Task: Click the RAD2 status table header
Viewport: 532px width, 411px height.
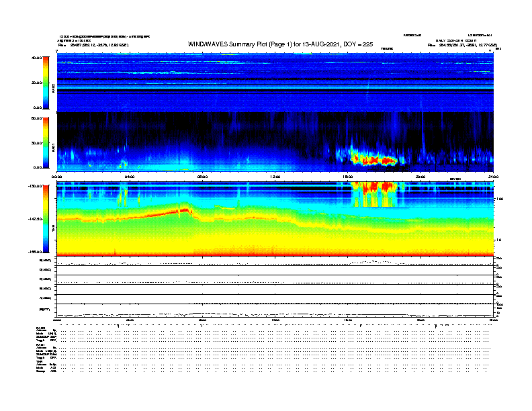Action: (x=41, y=328)
